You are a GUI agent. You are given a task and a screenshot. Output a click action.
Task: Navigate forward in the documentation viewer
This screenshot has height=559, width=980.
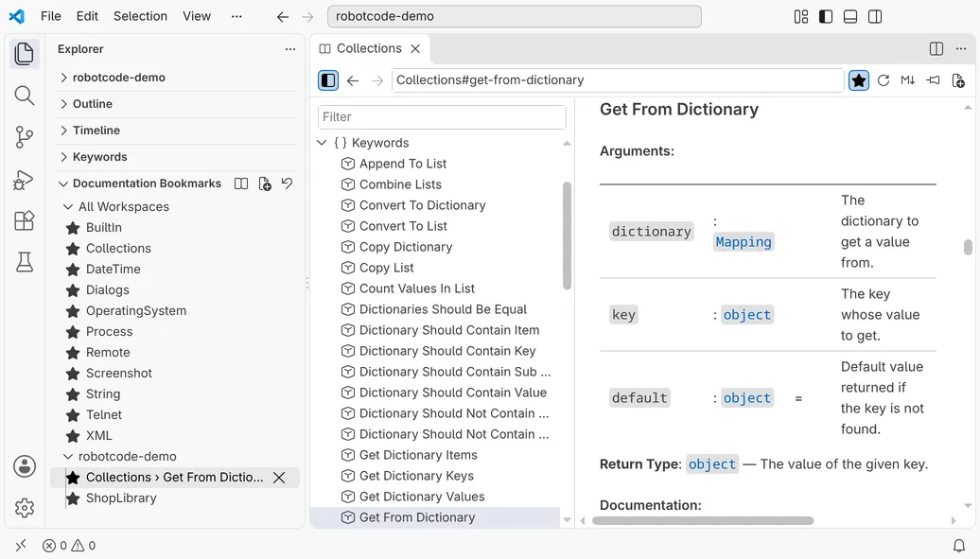tap(376, 80)
